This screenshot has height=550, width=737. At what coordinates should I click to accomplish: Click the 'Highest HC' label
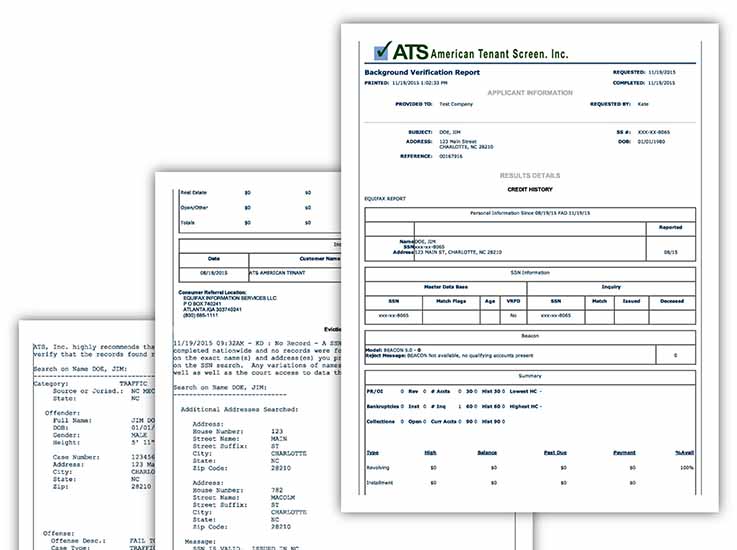(x=523, y=406)
